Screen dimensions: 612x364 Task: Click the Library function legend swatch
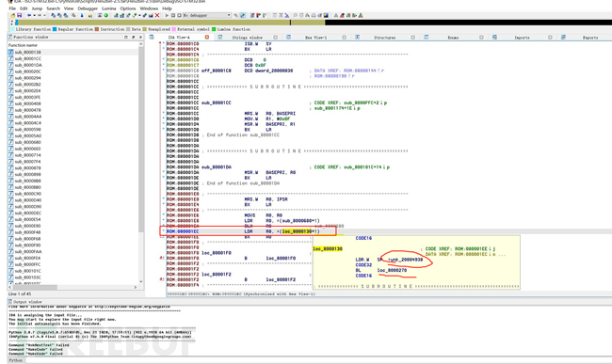coord(13,29)
